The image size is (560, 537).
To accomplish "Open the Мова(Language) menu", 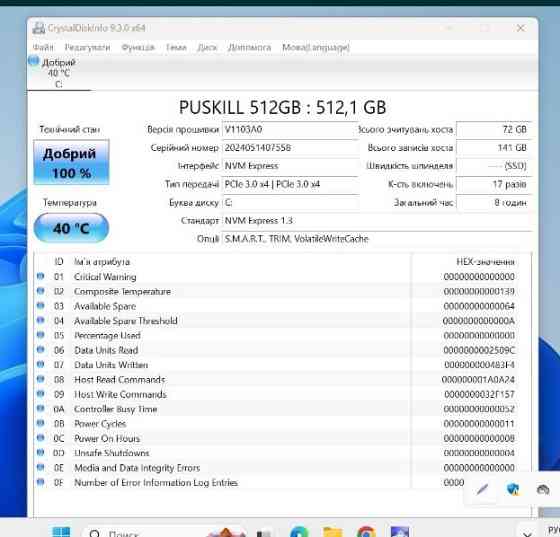I will point(316,47).
